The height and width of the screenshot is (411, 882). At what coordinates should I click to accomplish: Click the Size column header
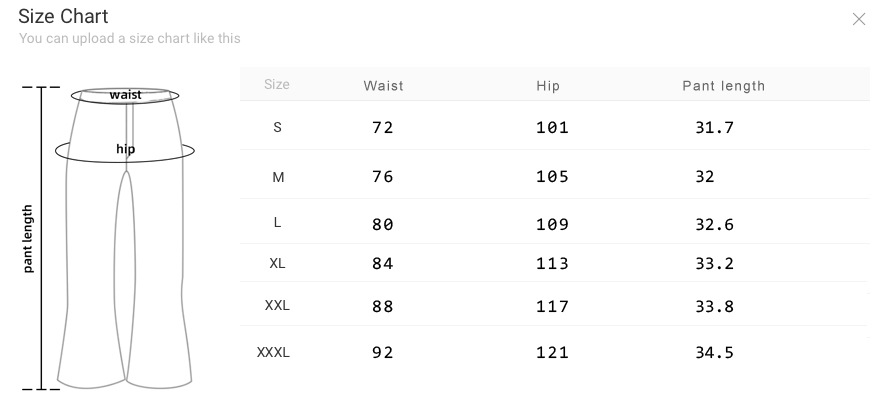tap(277, 85)
